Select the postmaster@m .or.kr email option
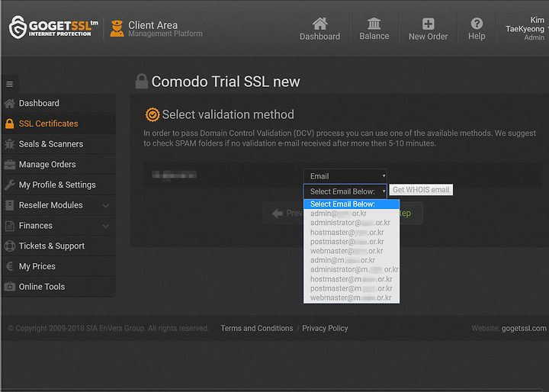 point(352,288)
